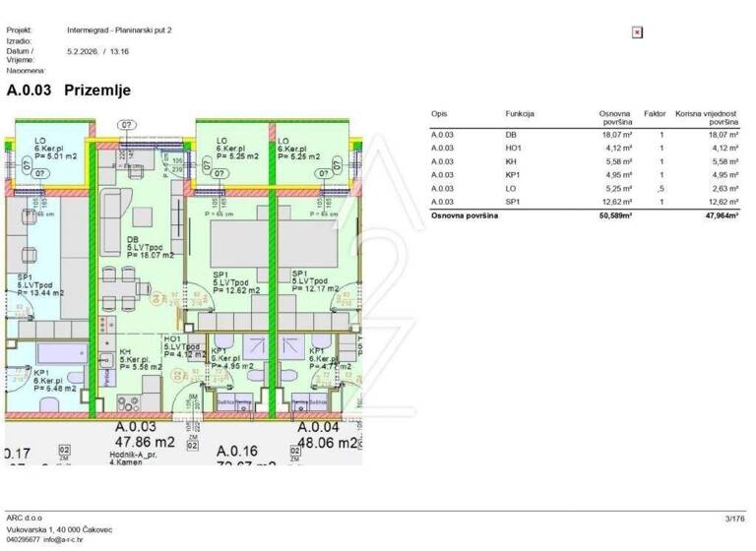
Task: Click the A.0.03 47.86 m2 apartment label
Action: (145, 435)
